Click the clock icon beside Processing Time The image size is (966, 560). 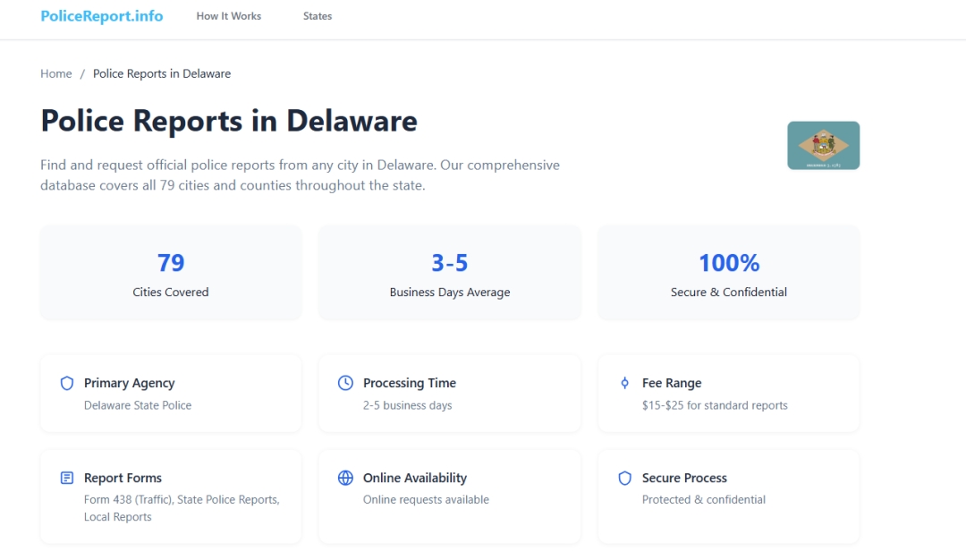[x=345, y=383]
